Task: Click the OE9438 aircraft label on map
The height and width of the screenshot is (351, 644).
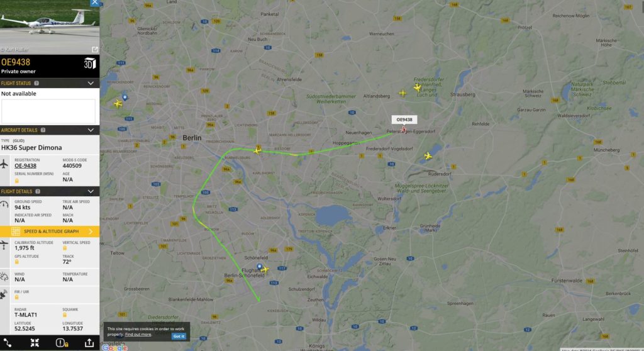Action: [404, 120]
